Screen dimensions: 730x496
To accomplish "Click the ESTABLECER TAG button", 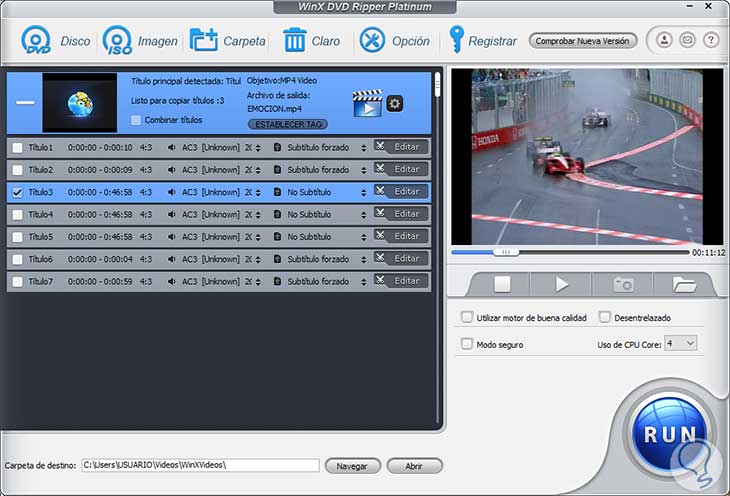I will [288, 124].
